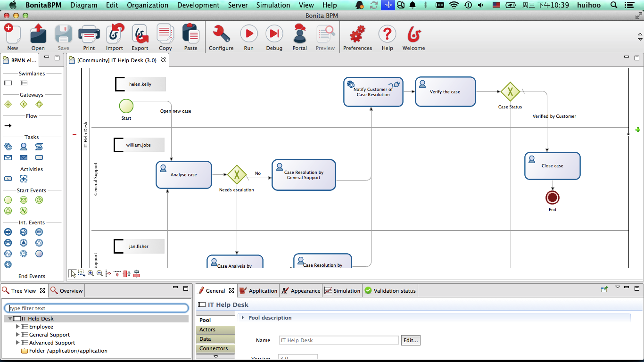Collapse the IT Help Desk tree node
This screenshot has height=362, width=644.
coord(10,319)
